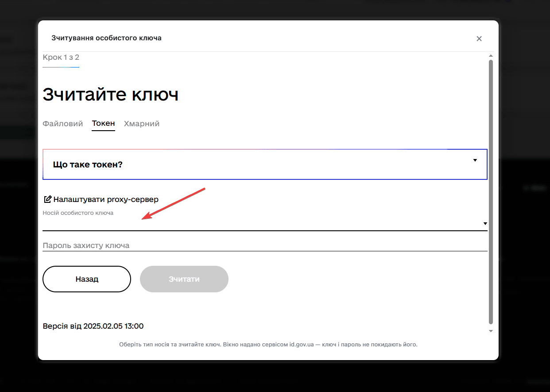Close the key reading dialog with X
The height and width of the screenshot is (392, 550).
pyautogui.click(x=479, y=39)
